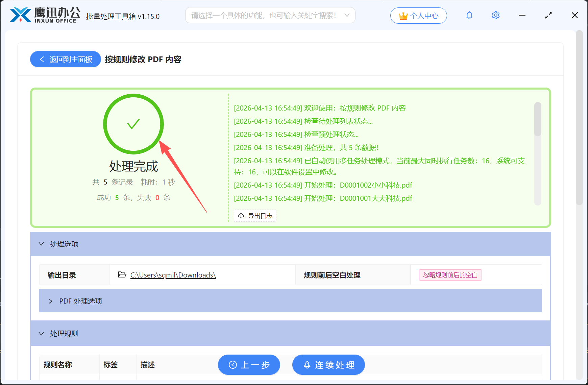Viewport: 588px width, 385px height.
Task: Open the settings gear icon
Action: pos(495,15)
